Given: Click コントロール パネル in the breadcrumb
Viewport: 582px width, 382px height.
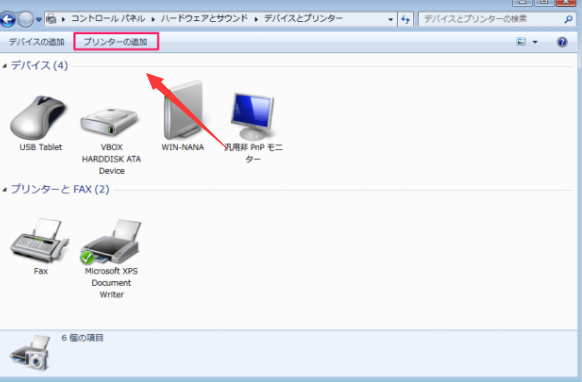Looking at the screenshot, I should tap(108, 19).
